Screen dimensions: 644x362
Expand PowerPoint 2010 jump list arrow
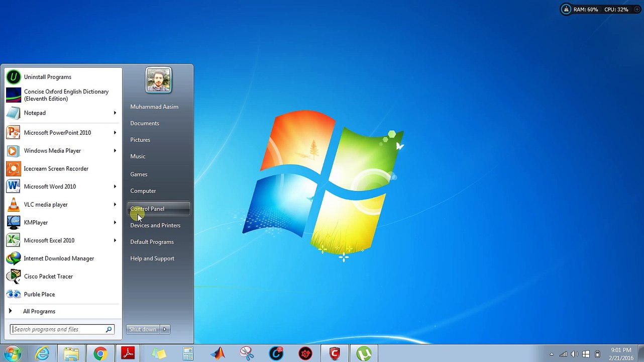click(x=115, y=133)
